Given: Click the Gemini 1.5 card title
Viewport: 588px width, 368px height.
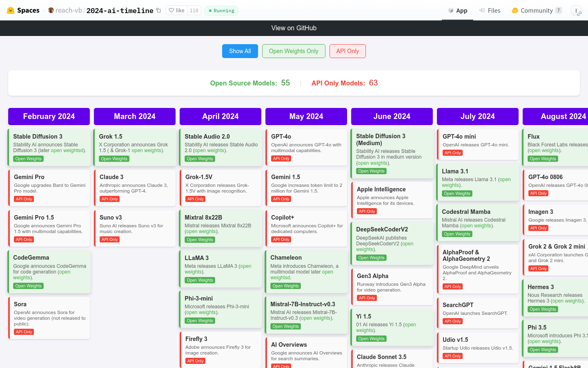Looking at the screenshot, I should (x=285, y=177).
